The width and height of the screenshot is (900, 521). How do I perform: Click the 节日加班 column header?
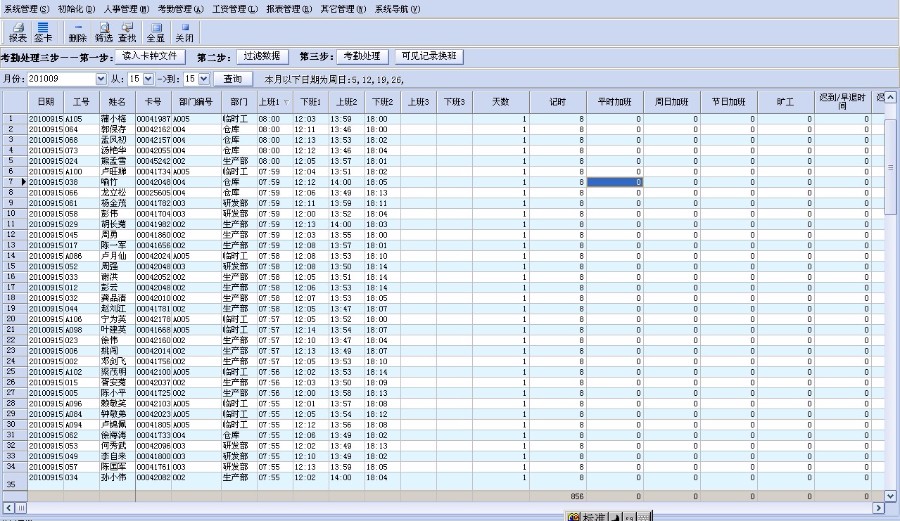click(729, 102)
